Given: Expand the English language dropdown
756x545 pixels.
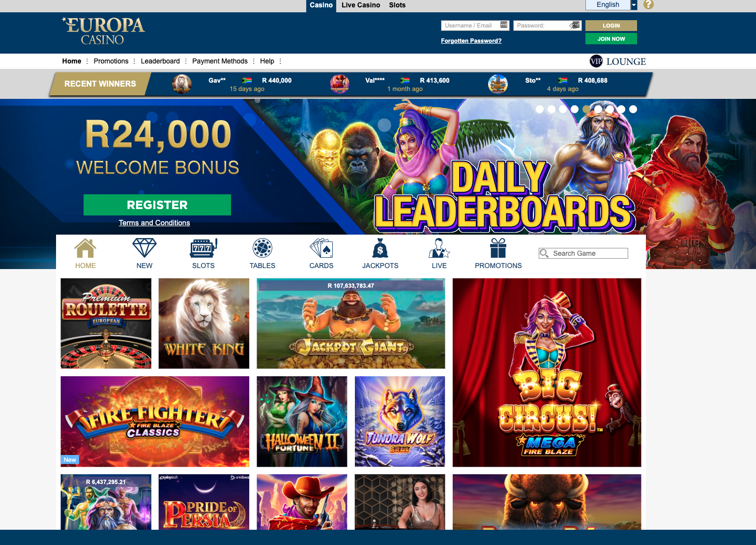Looking at the screenshot, I should (634, 5).
